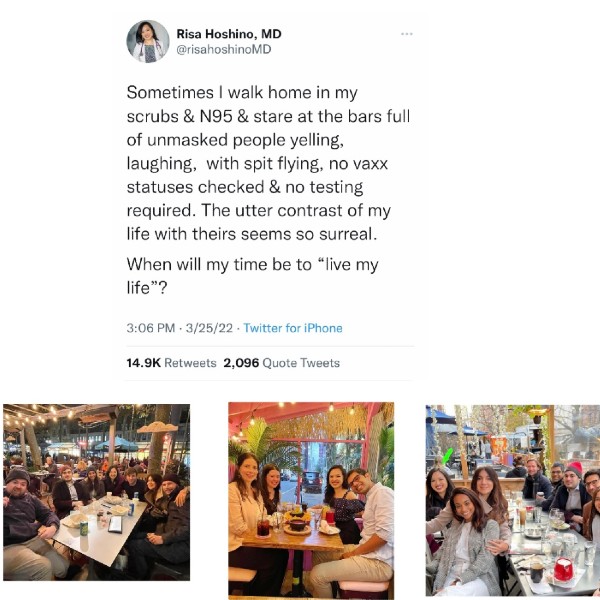Open the daytime patio group photo
This screenshot has height=600, width=600.
pyautogui.click(x=513, y=500)
